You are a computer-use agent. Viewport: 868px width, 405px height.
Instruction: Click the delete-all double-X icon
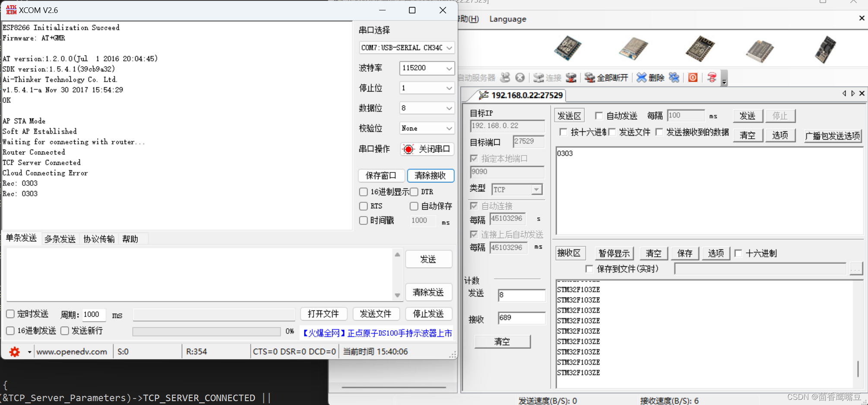coord(674,77)
